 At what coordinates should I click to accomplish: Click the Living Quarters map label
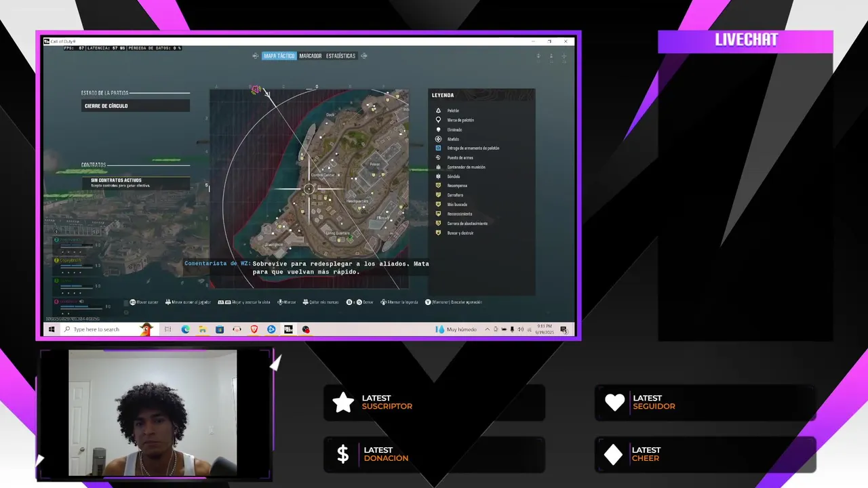pyautogui.click(x=338, y=233)
